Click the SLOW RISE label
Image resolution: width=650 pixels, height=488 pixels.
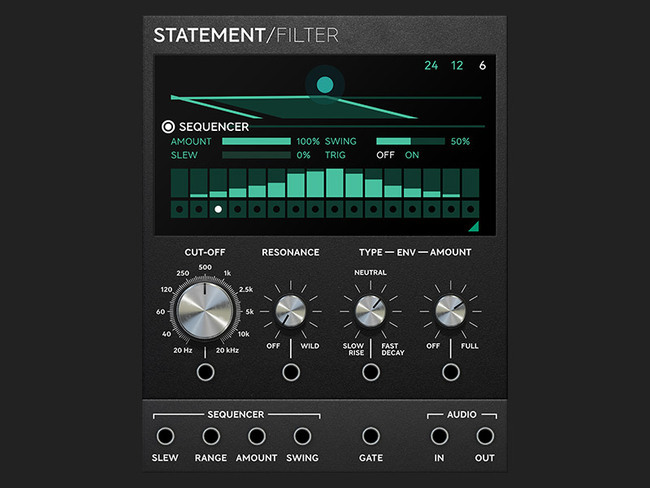(x=354, y=349)
